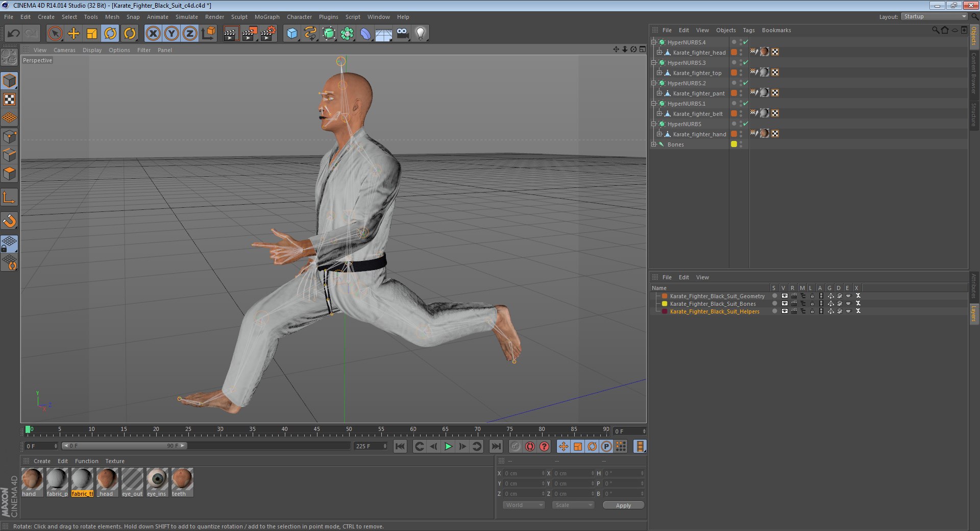Click Render View clapperboard icon

tap(231, 34)
